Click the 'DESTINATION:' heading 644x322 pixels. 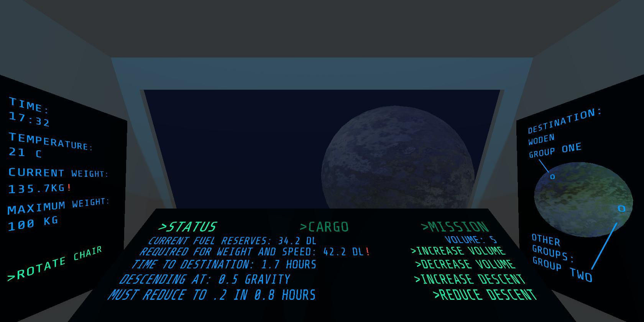(565, 121)
